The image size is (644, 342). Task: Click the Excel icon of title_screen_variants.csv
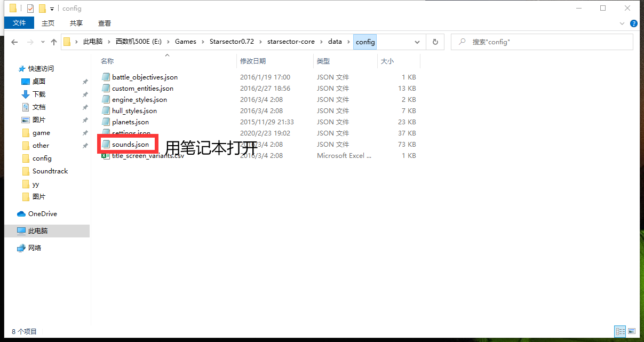point(105,155)
